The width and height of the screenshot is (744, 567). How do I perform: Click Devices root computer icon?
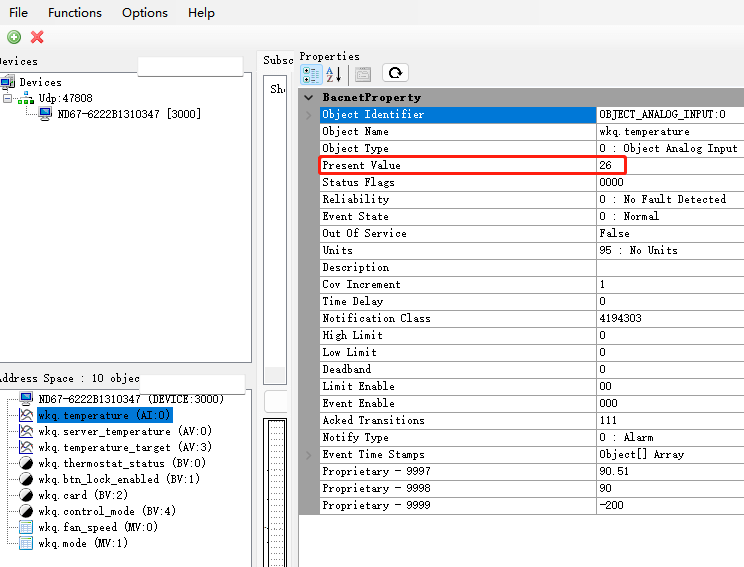click(x=8, y=82)
